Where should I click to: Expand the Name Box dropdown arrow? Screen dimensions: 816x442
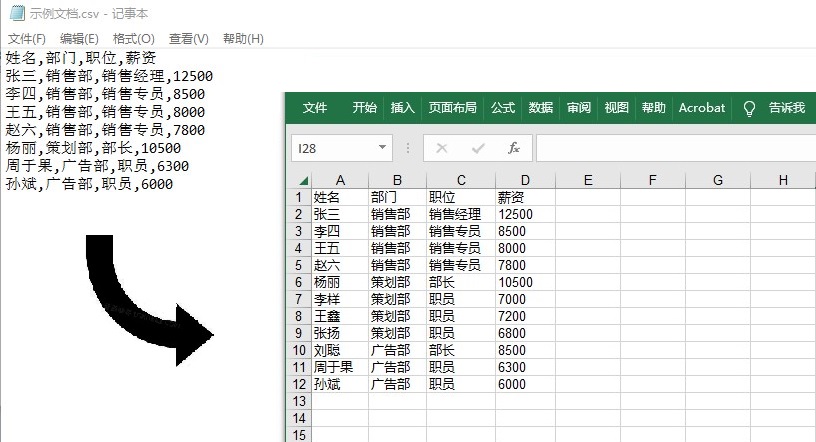(x=383, y=148)
